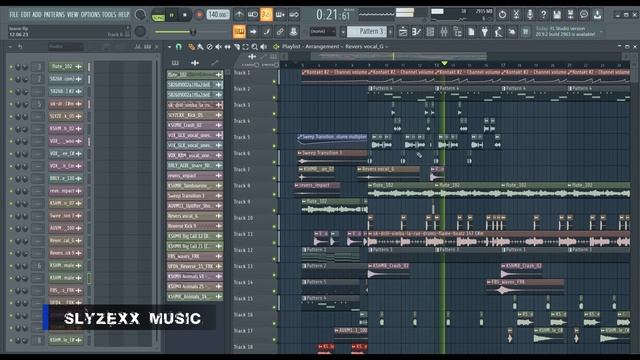The image size is (640, 360).
Task: Save project with the floppy disk icon
Action: tap(557, 15)
